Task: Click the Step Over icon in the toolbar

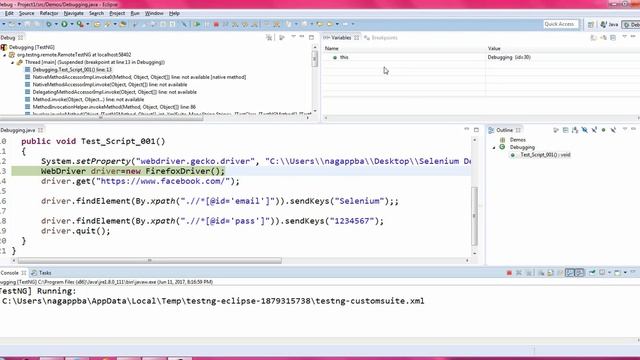Action: (x=245, y=24)
